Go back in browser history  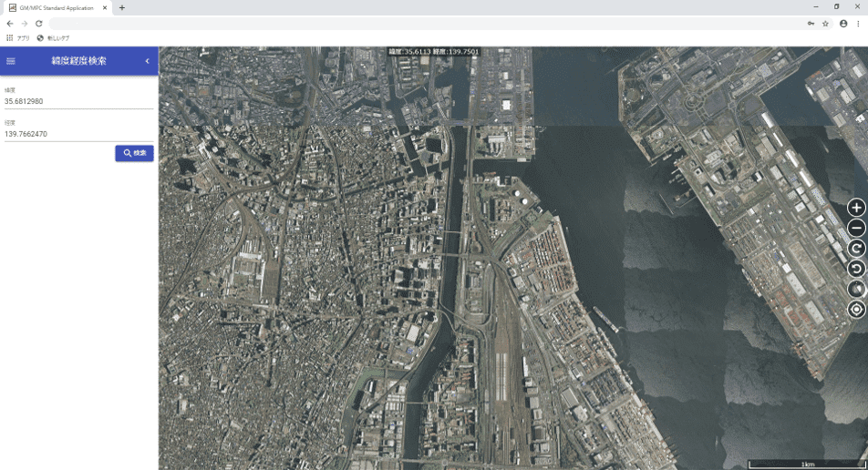click(x=10, y=23)
